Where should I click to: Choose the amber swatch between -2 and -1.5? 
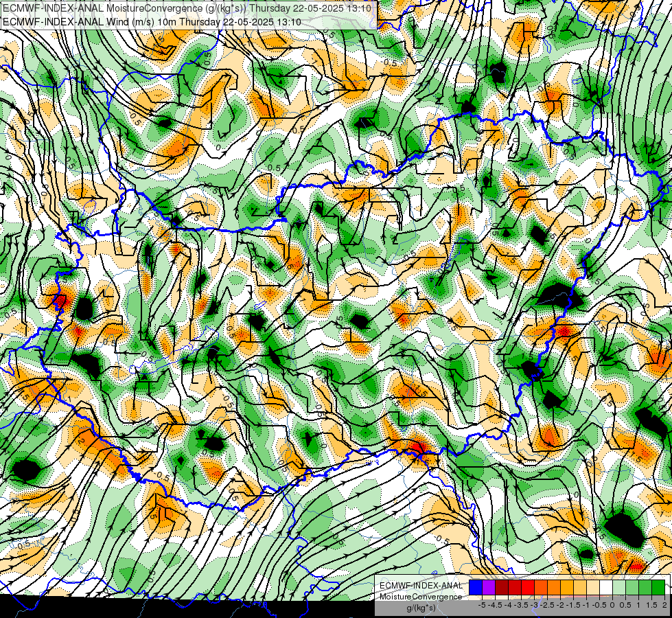567,587
